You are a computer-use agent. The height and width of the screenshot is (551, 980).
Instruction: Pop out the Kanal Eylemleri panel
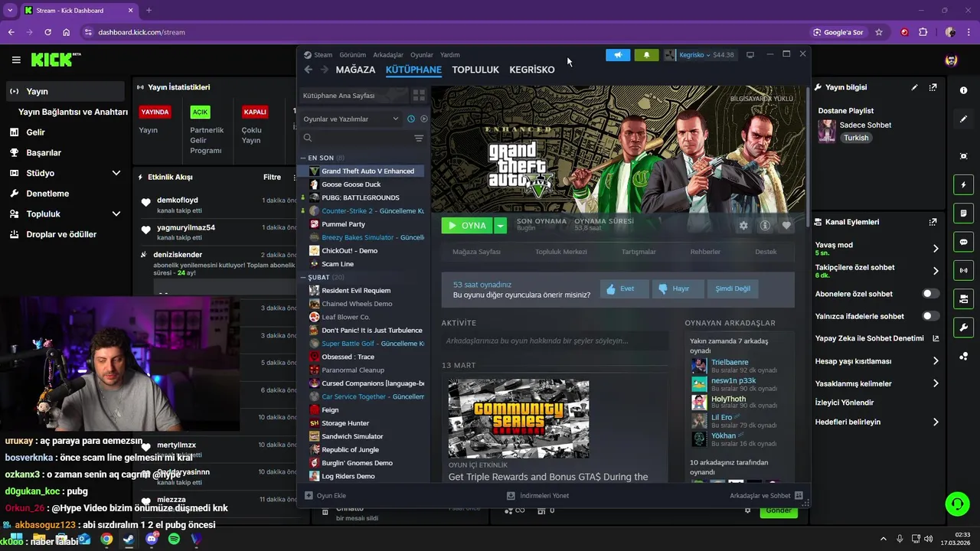[933, 222]
